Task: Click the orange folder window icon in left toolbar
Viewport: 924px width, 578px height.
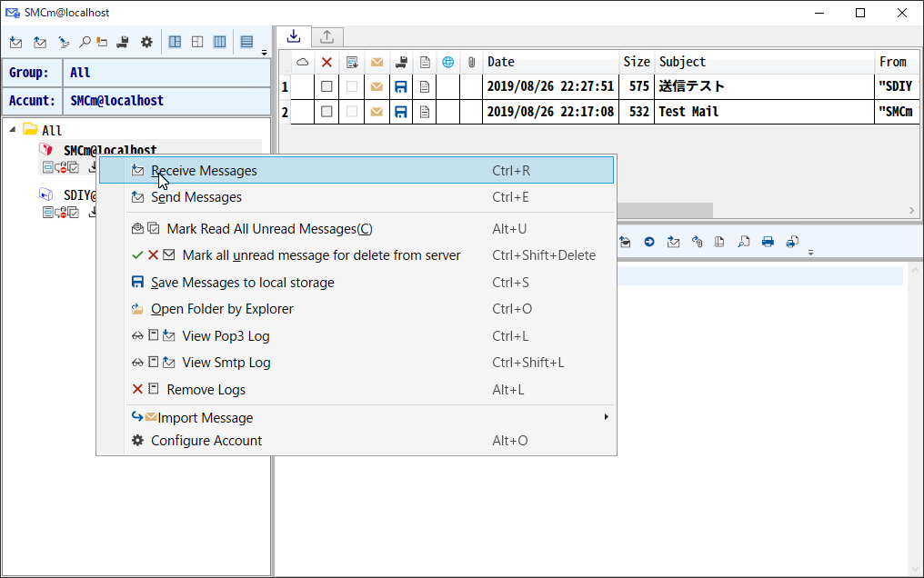Action: point(103,42)
